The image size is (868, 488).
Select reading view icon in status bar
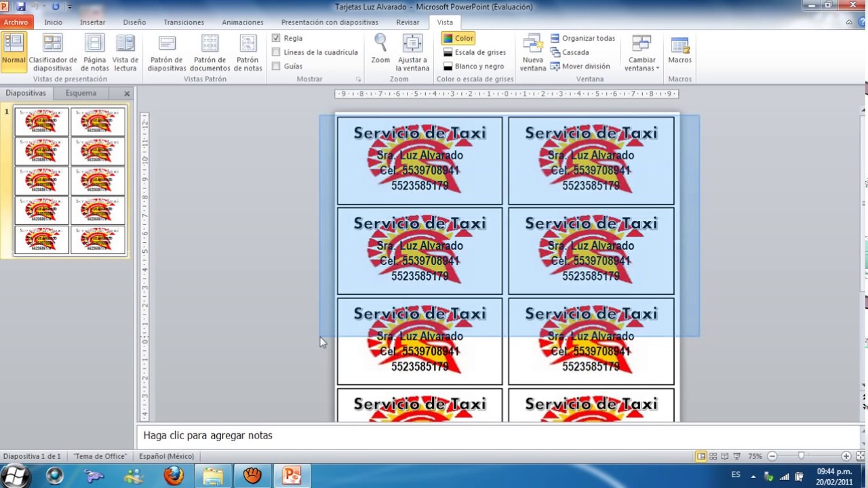pos(725,456)
